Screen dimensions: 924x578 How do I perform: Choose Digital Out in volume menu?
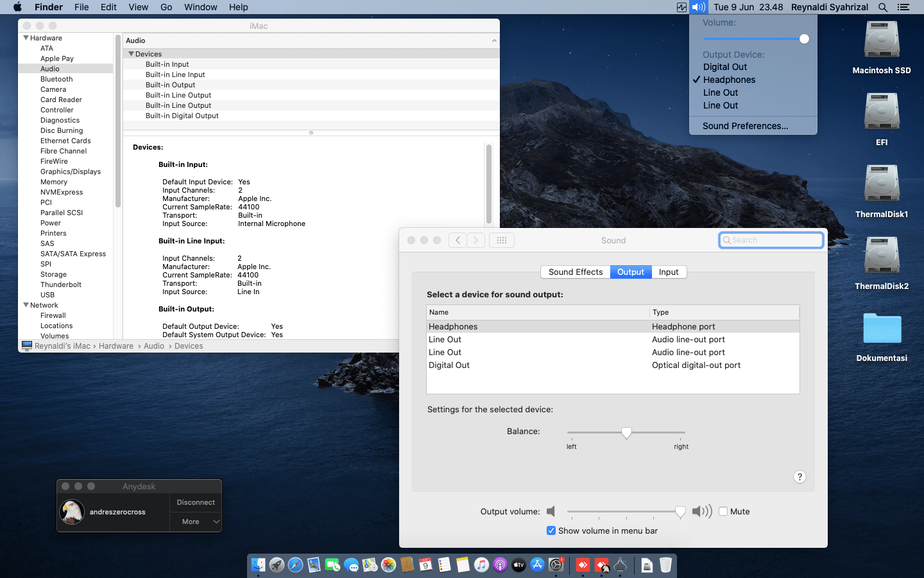(x=725, y=67)
